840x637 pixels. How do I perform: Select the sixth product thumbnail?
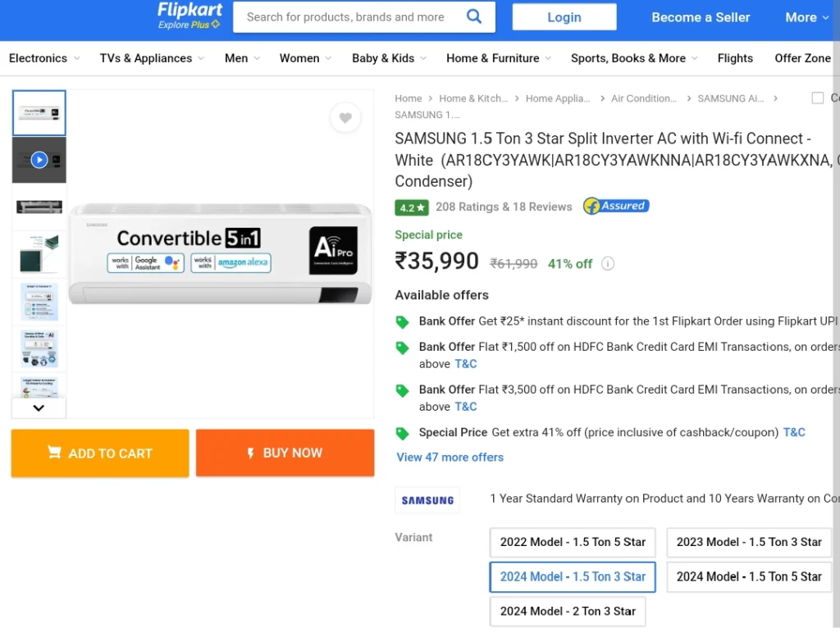39,348
